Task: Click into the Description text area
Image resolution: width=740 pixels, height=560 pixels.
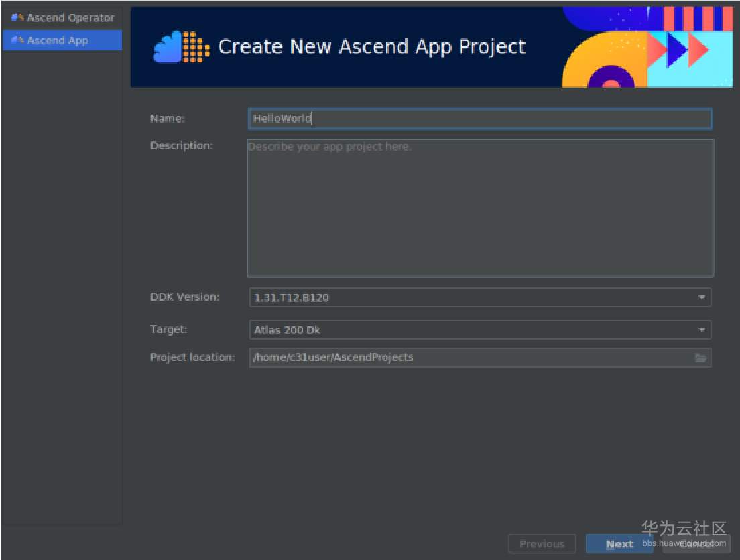Action: click(x=480, y=208)
